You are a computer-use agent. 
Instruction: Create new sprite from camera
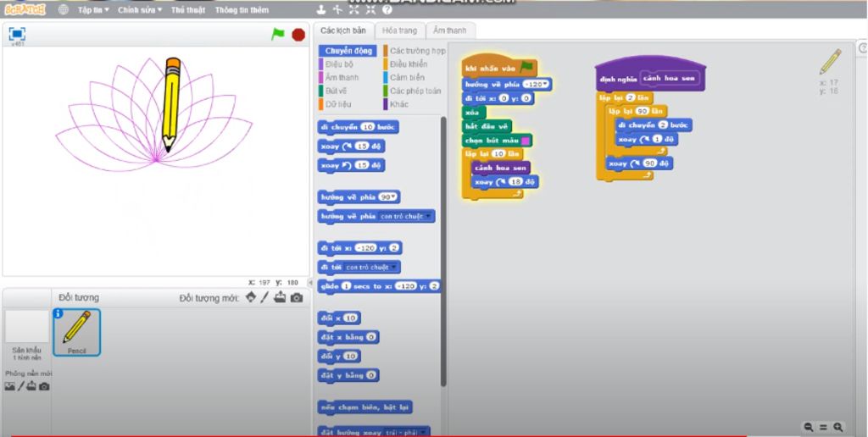[297, 298]
